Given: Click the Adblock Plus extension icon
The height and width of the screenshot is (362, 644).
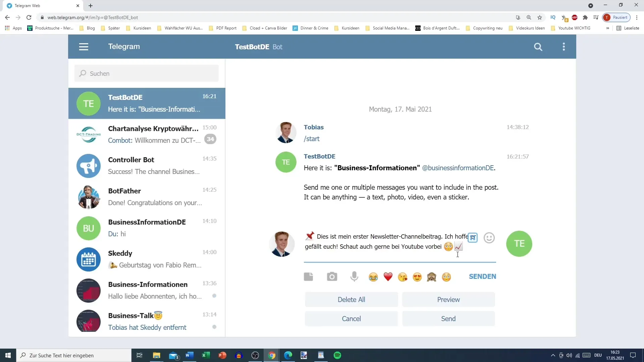Looking at the screenshot, I should click(575, 17).
